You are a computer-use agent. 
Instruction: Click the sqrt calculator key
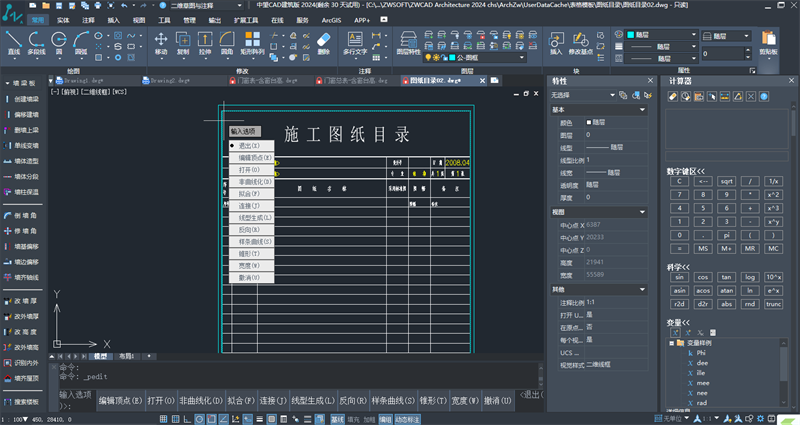727,181
